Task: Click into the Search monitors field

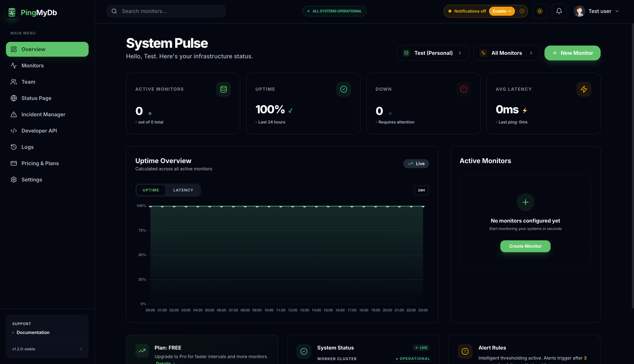Action: pos(166,11)
